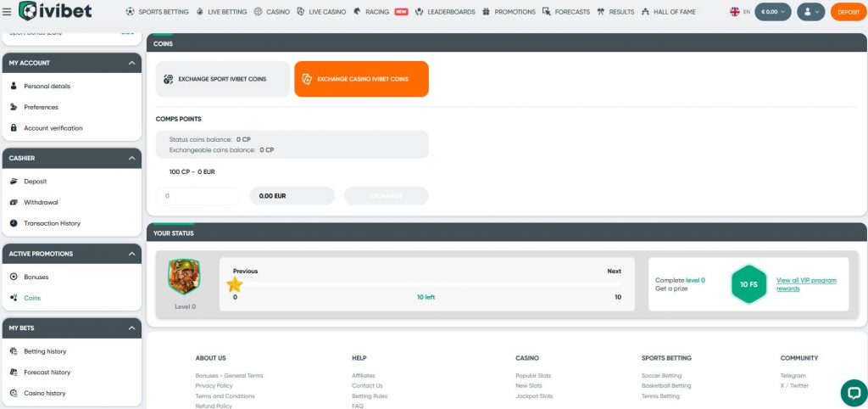Click the Transaction History clock icon
The image size is (868, 409).
click(14, 223)
